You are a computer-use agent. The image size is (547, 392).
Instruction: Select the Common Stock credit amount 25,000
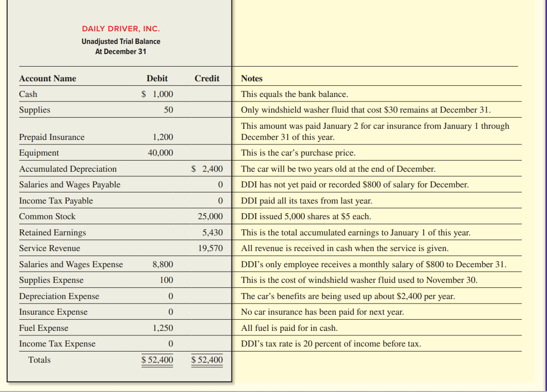210,216
